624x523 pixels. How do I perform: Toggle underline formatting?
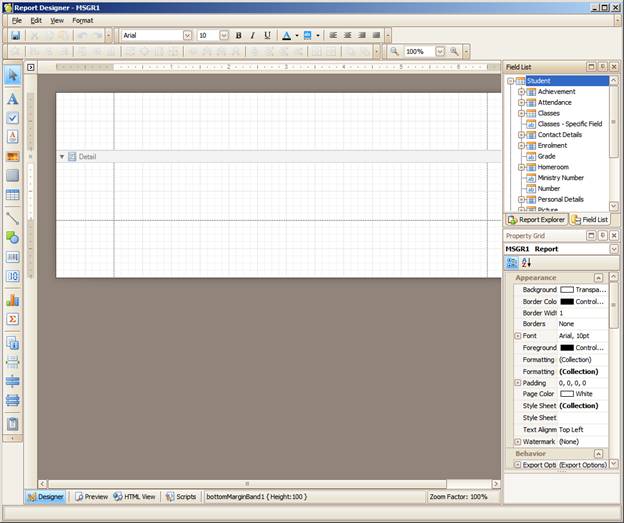point(267,35)
